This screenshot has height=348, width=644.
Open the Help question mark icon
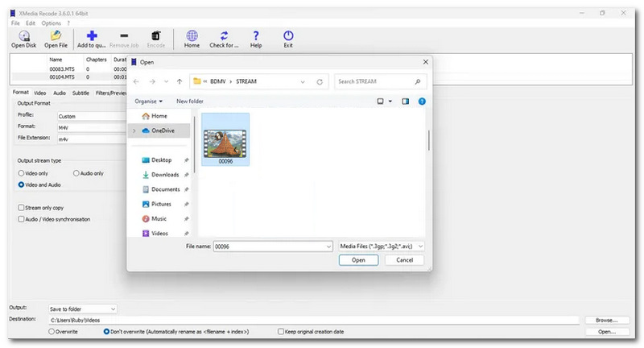[x=256, y=35]
